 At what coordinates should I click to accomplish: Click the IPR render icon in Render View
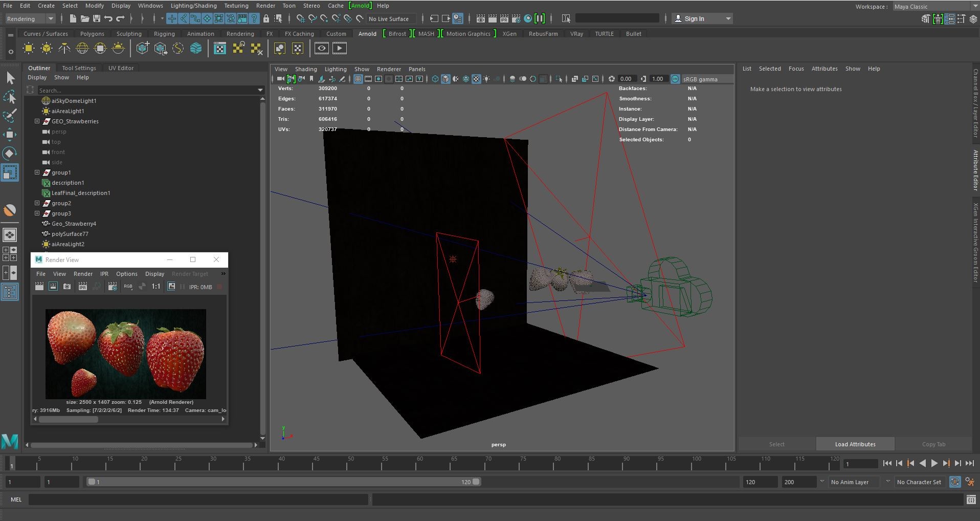(x=82, y=287)
